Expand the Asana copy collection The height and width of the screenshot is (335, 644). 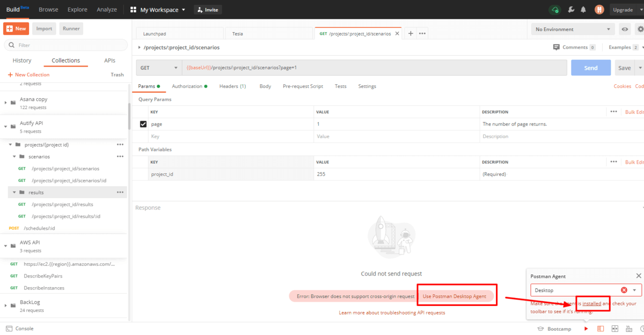[x=6, y=103]
